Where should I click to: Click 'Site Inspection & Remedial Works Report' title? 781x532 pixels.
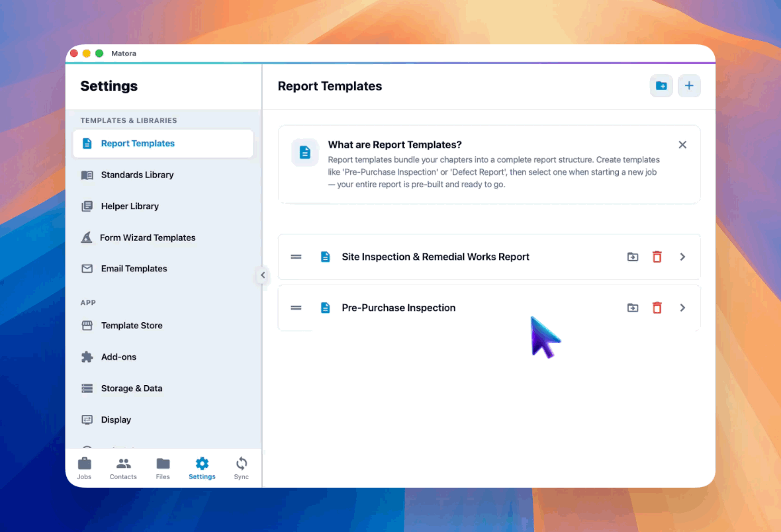[436, 257]
